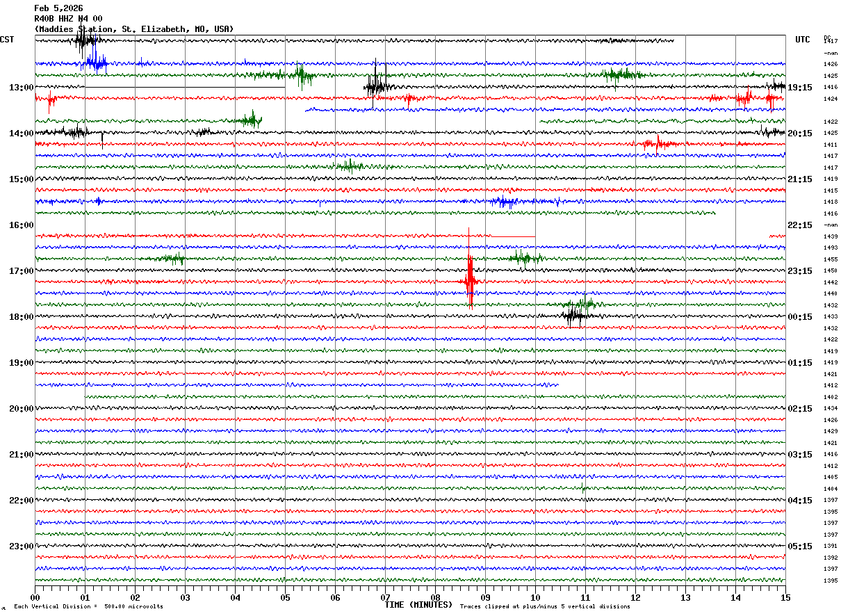Click the Feb 5,2026 date header
Image resolution: width=841 pixels, height=616 pixels.
[x=58, y=8]
